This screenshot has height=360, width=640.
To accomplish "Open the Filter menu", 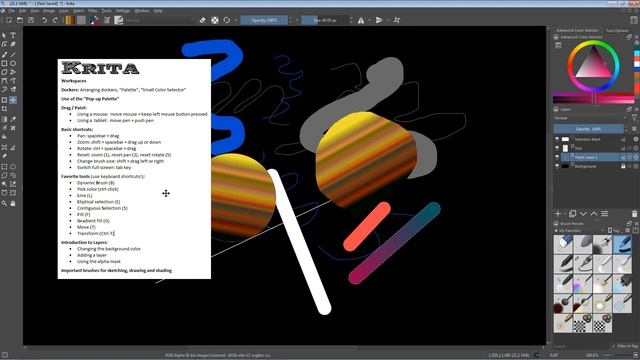I will pos(93,11).
